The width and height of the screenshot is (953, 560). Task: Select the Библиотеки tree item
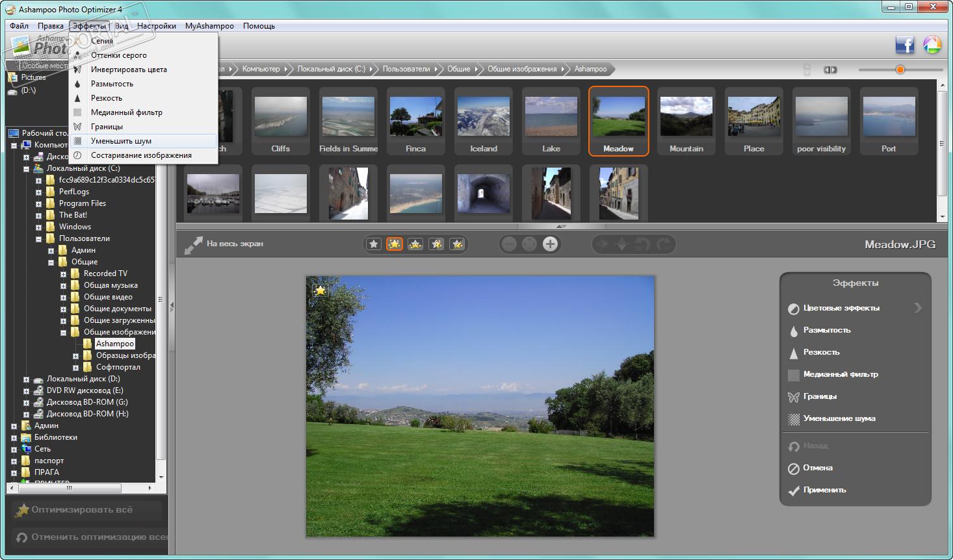[56, 437]
